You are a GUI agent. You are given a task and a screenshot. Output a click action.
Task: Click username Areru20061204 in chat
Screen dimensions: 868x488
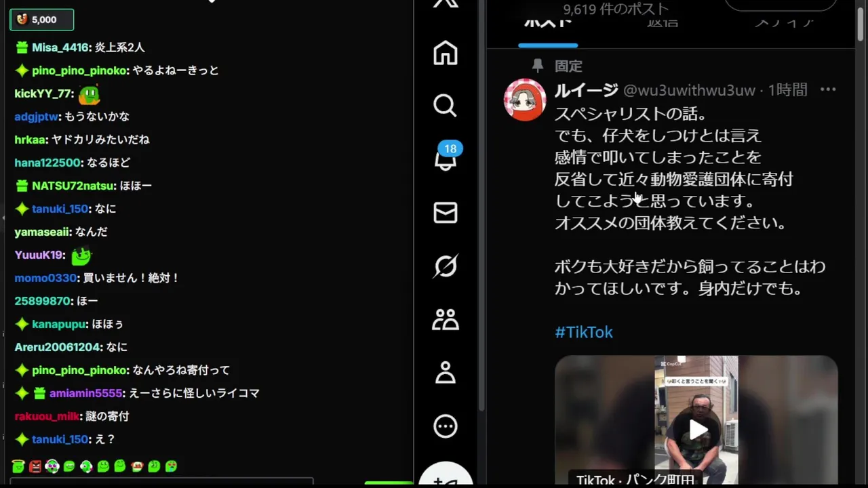pos(57,347)
